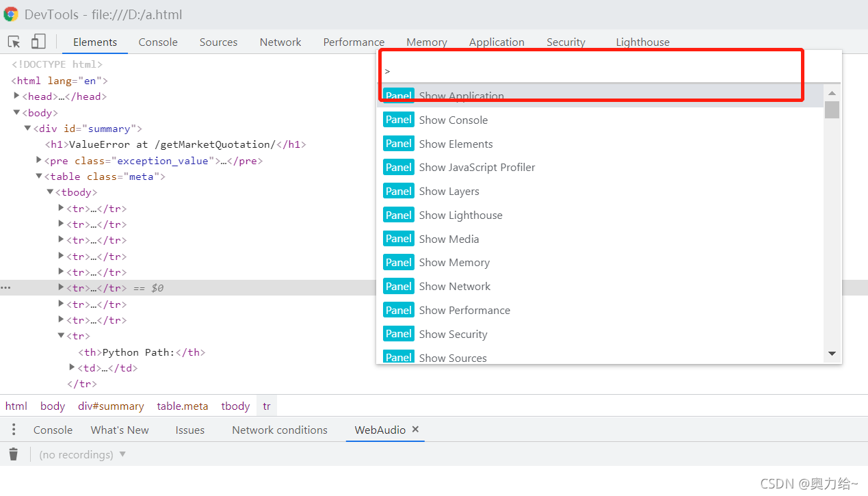The width and height of the screenshot is (868, 496).
Task: Select the What's New drawer tab
Action: [120, 430]
